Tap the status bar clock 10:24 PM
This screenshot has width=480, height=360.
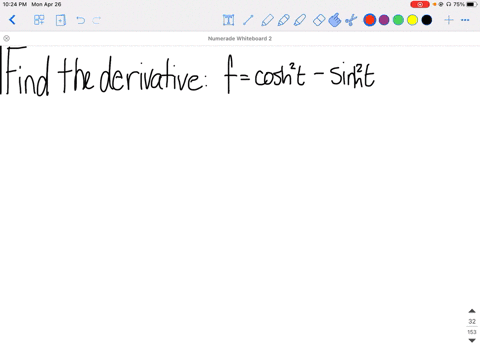pos(15,4)
